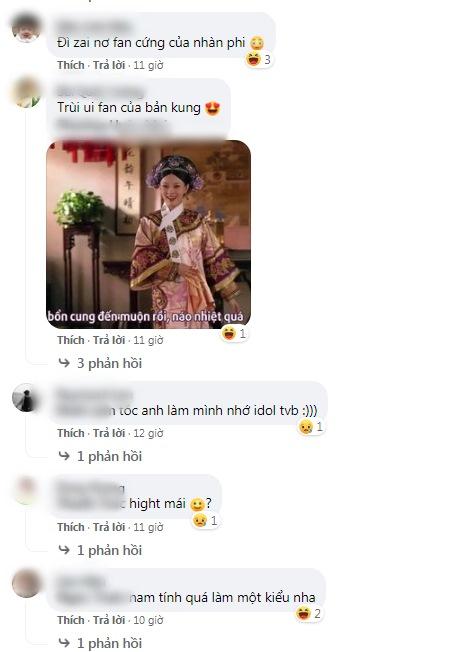Like the 'Đi zai nơ fan cứng' comment
This screenshot has height=652, width=463.
coord(71,65)
